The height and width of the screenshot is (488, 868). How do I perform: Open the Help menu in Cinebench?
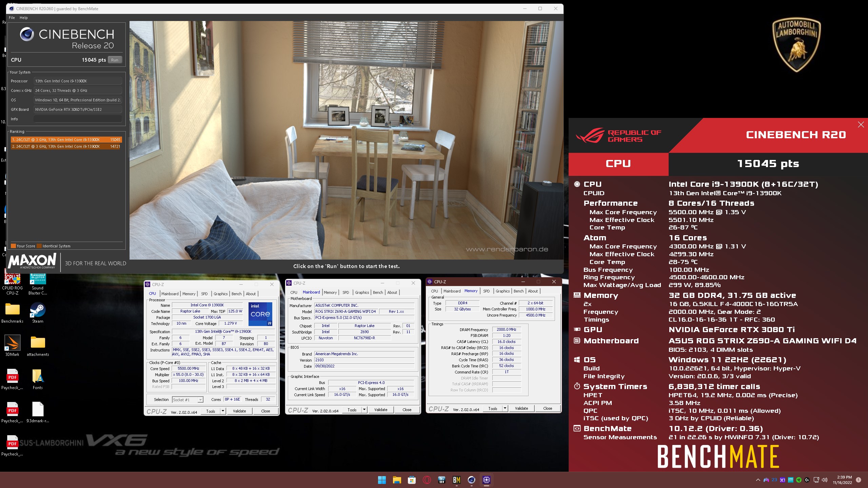tap(24, 18)
